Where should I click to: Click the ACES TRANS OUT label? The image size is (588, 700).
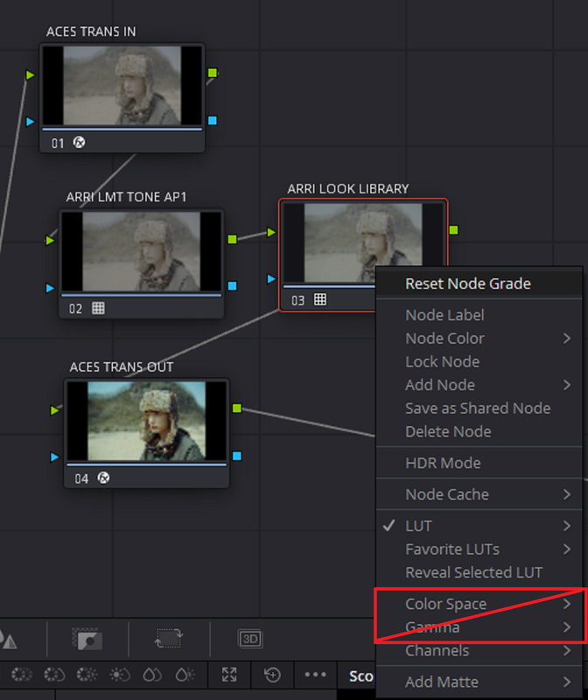click(122, 367)
